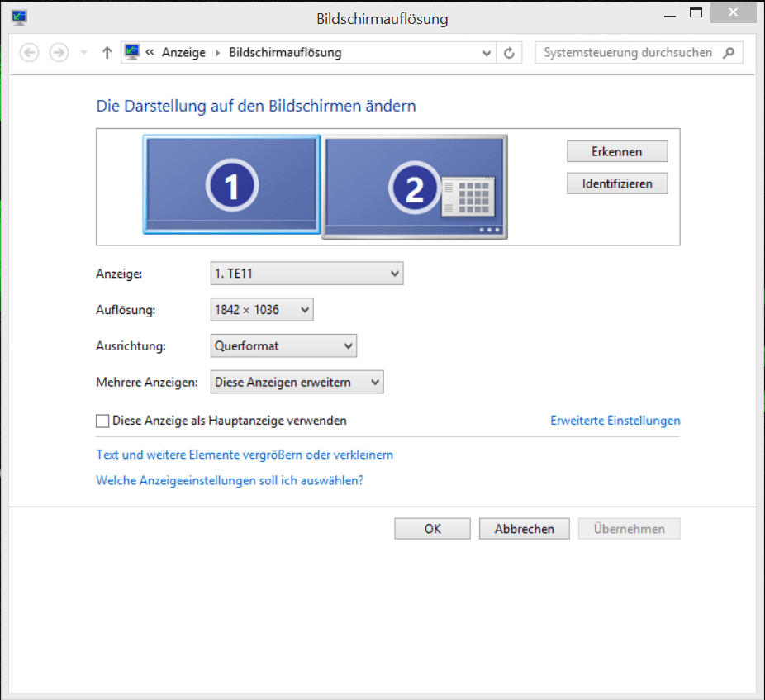765x700 pixels.
Task: Go back with the back arrow icon
Action: (x=29, y=52)
